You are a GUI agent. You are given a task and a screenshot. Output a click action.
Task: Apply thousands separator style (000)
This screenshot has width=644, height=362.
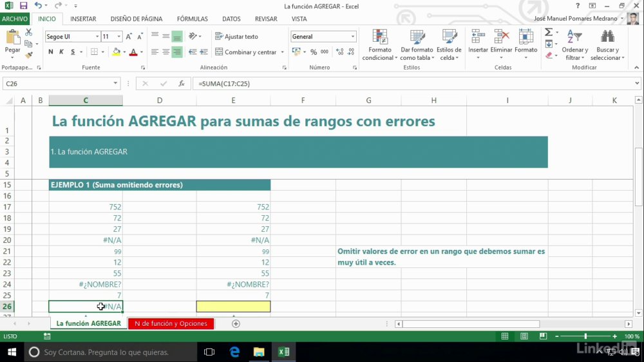coord(325,52)
